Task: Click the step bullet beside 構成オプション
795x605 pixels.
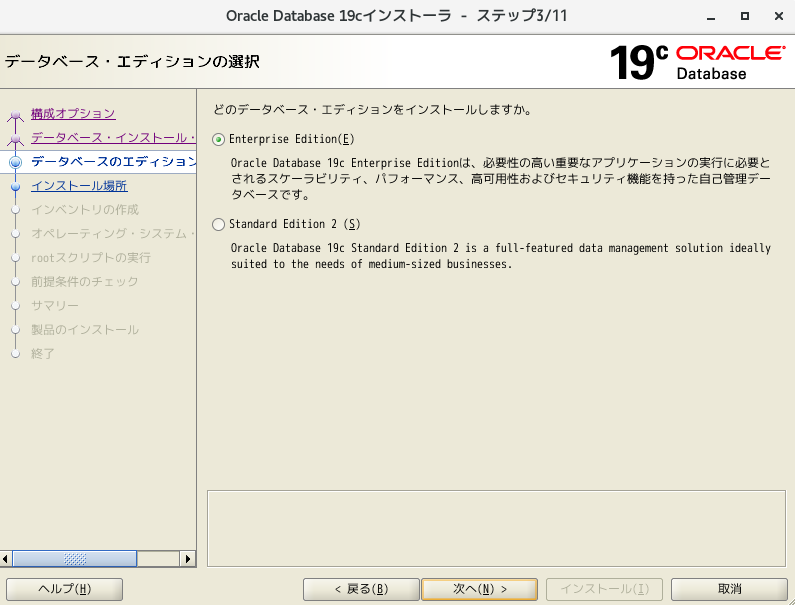Action: [16, 115]
